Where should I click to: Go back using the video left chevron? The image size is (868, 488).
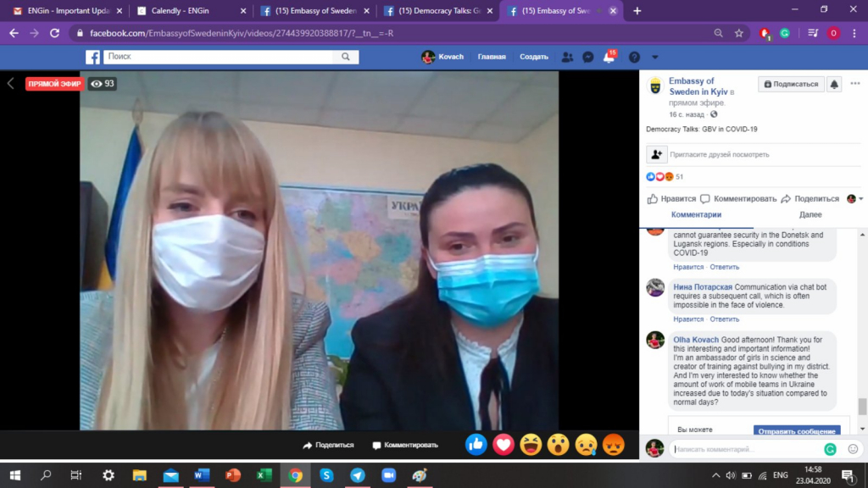[x=10, y=84]
